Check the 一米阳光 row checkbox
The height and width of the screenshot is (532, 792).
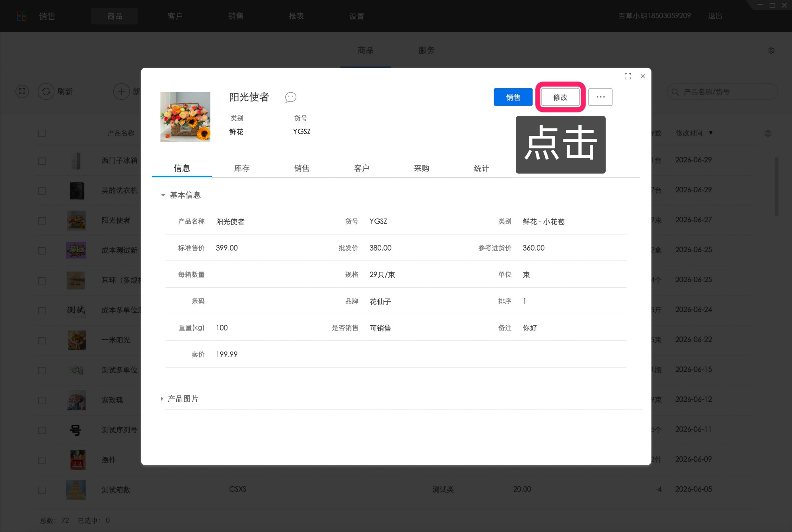pos(42,340)
